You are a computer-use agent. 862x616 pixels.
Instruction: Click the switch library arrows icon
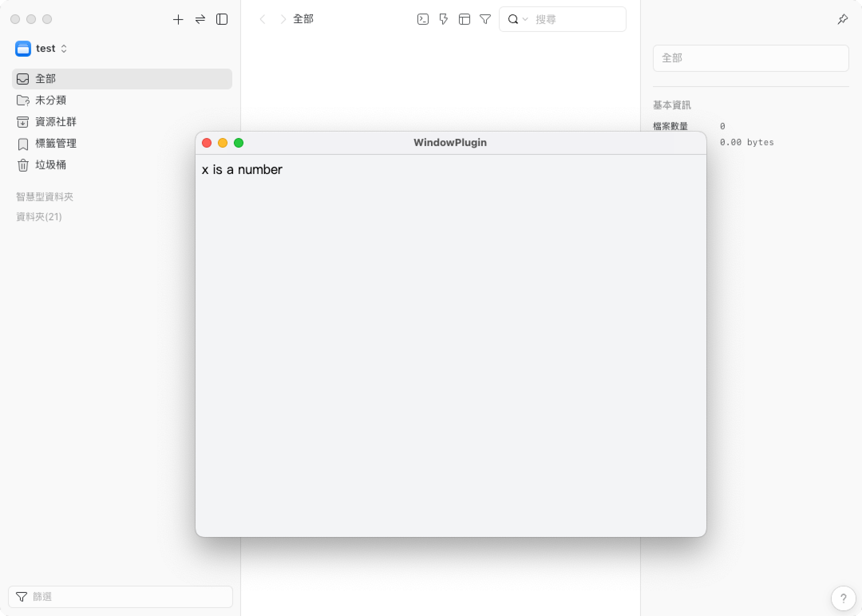point(200,19)
